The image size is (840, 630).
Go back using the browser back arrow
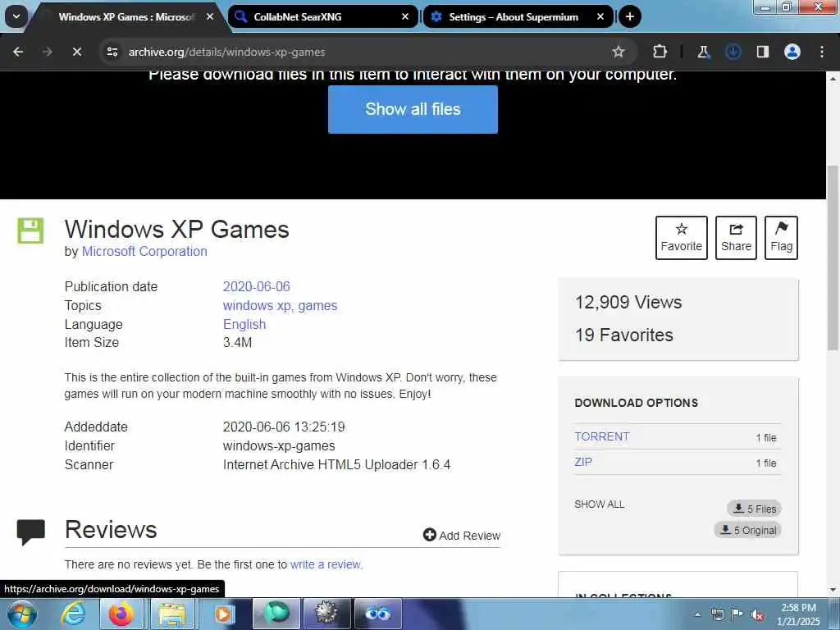click(x=18, y=52)
